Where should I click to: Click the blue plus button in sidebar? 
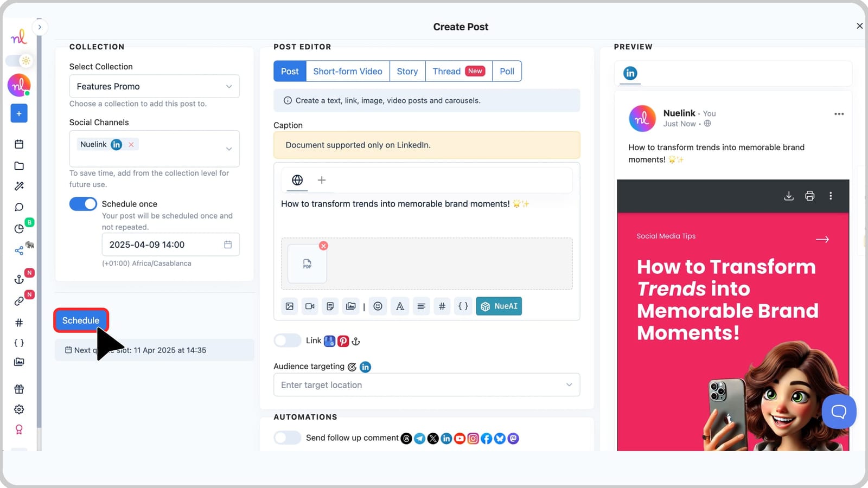point(19,113)
